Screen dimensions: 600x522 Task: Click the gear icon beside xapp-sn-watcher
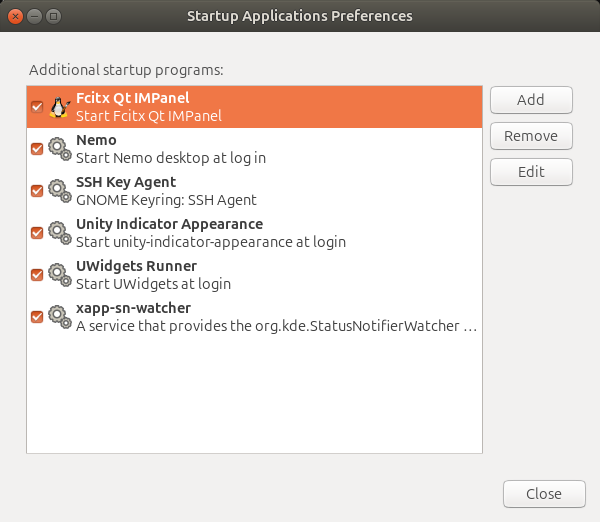(x=60, y=317)
